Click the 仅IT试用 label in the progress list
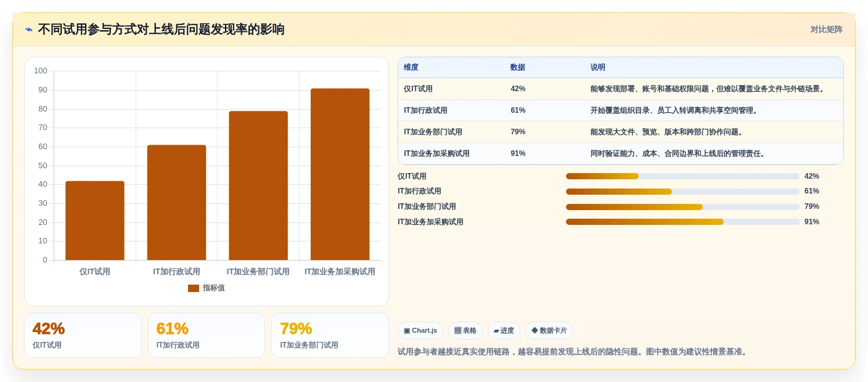Image resolution: width=868 pixels, height=382 pixels. 412,176
